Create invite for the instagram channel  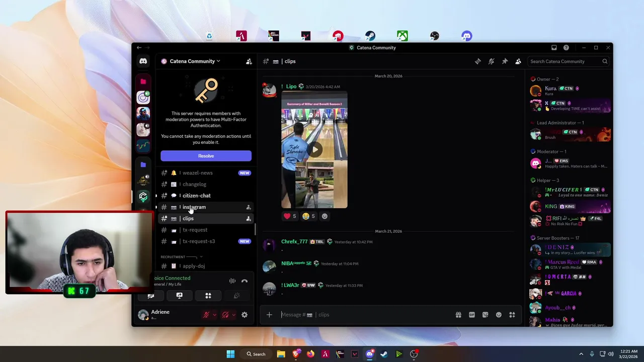click(x=248, y=207)
